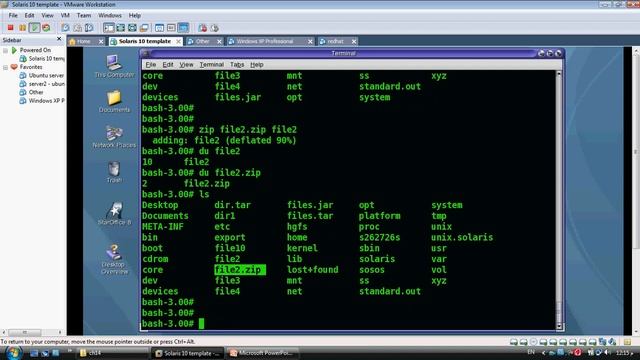Click the last toolbar icon beside Capture Movie

click(215, 28)
